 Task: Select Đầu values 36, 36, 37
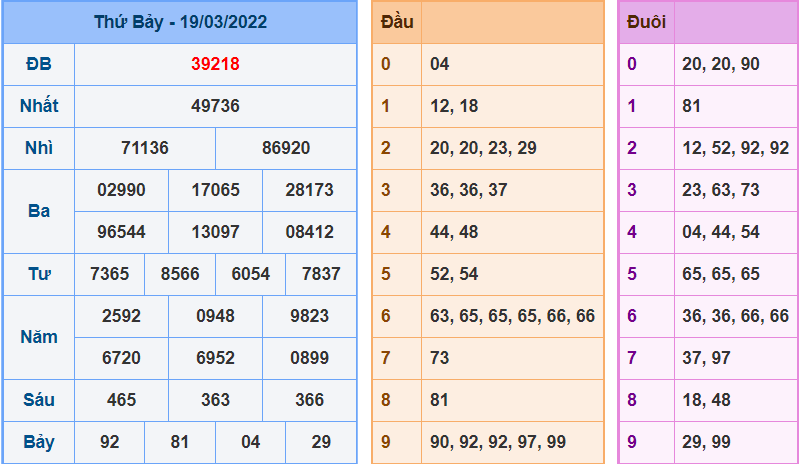click(x=469, y=190)
